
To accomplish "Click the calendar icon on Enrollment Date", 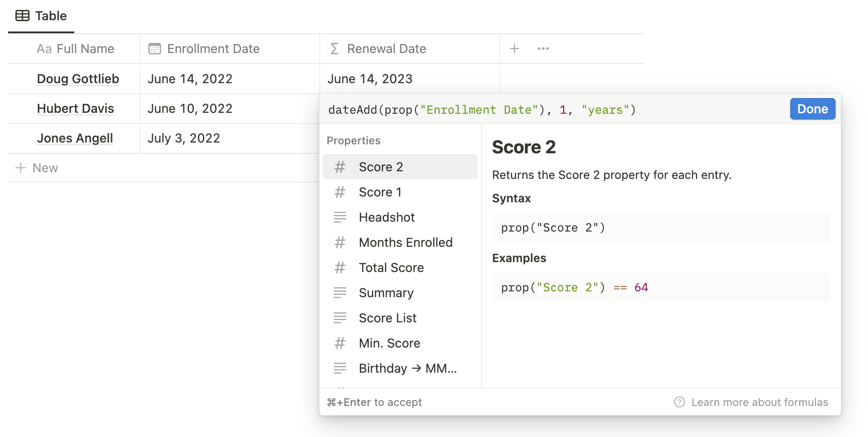I will click(x=154, y=48).
